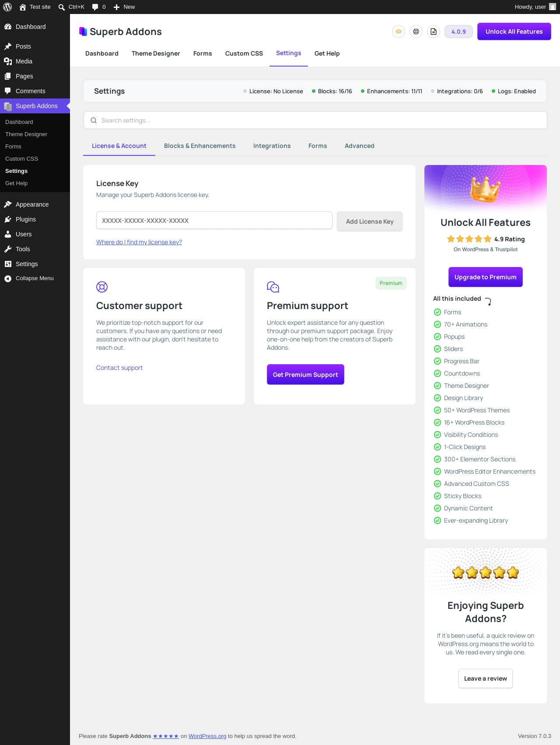Click the Unlock All Features header button

click(x=514, y=32)
